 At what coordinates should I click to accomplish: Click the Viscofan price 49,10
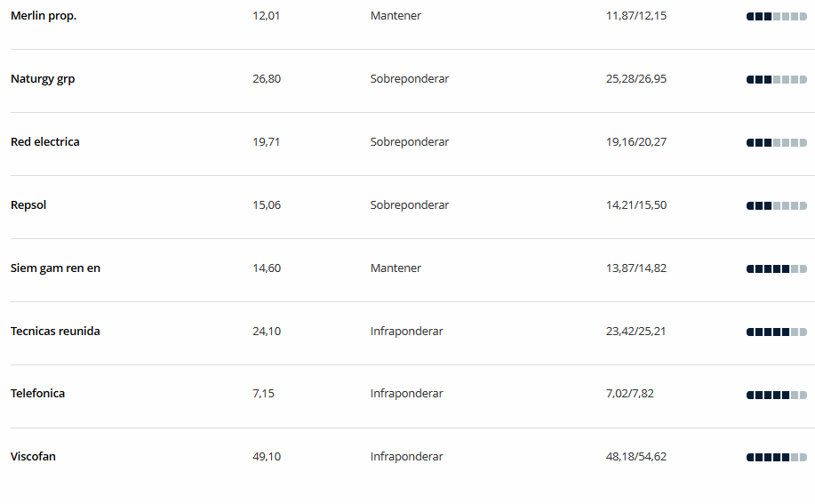click(x=267, y=457)
